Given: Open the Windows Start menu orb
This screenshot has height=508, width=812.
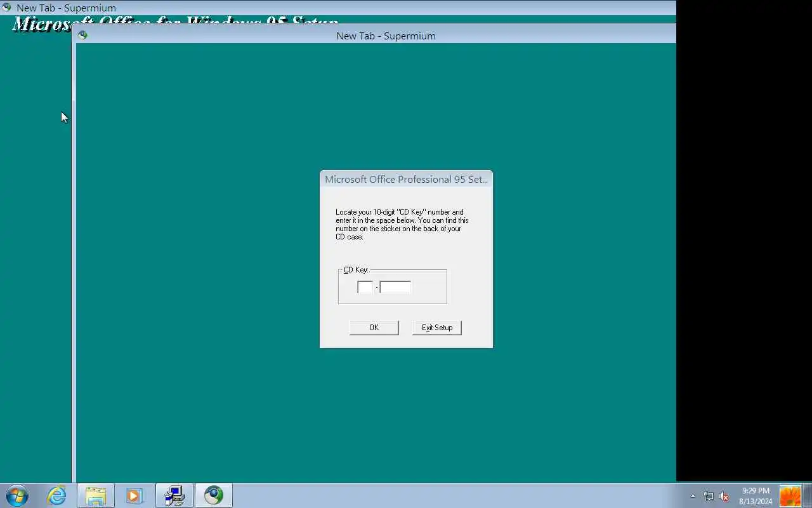Looking at the screenshot, I should pos(17,495).
